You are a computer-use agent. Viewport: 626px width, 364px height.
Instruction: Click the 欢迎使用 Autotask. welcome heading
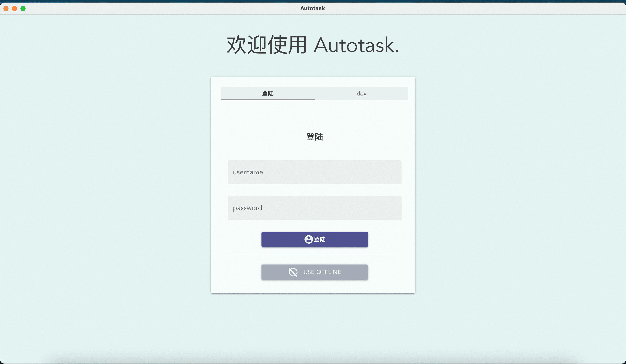pos(313,45)
